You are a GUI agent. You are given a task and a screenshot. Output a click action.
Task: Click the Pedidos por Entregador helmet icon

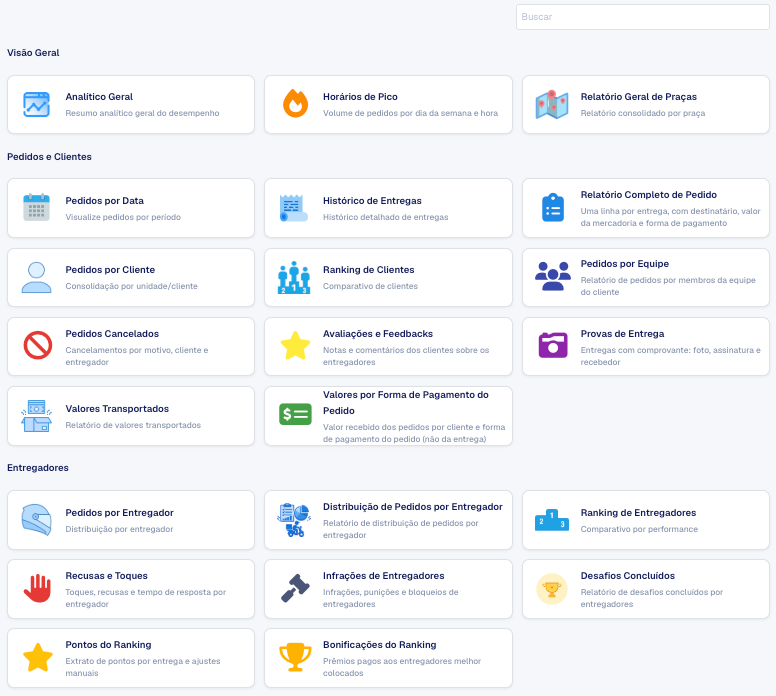point(37,520)
